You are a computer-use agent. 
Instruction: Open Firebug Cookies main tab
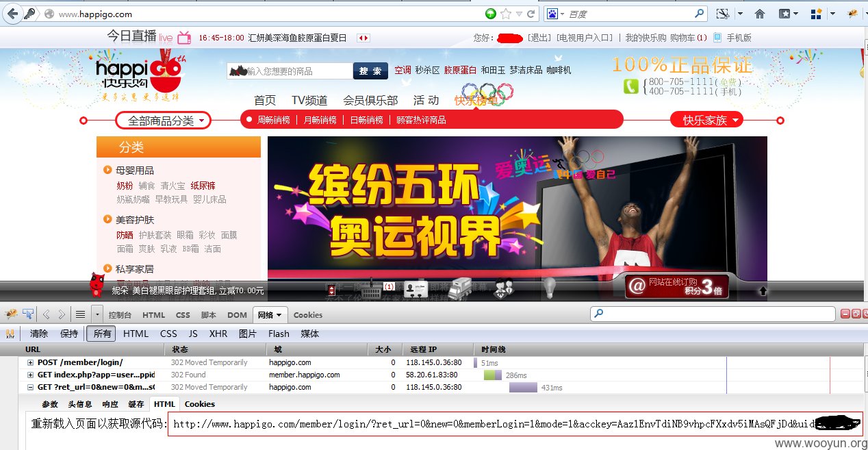[x=308, y=315]
